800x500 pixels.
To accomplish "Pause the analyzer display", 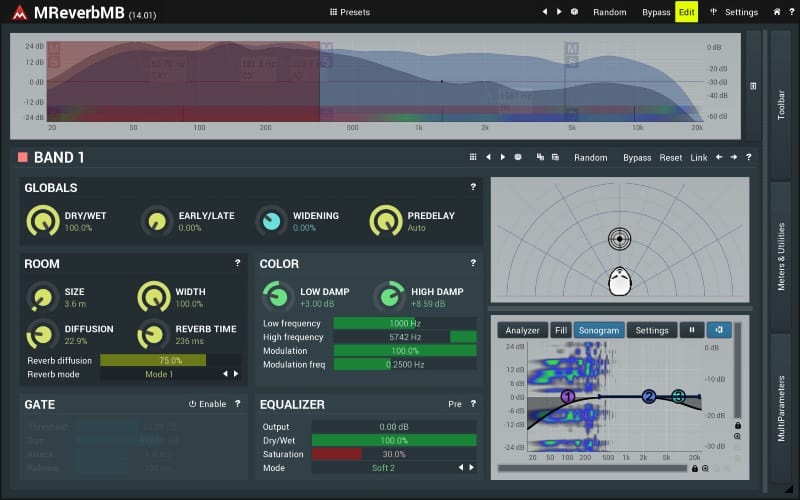I will 692,330.
